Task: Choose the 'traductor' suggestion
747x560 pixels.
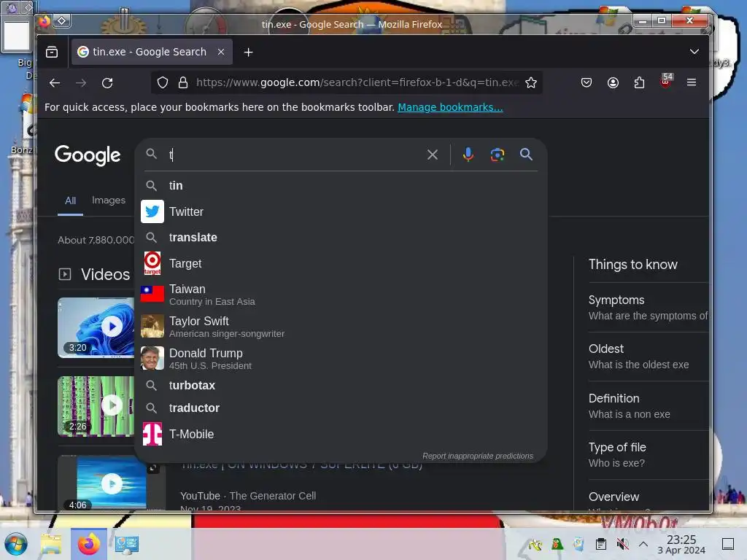Action: point(341,408)
